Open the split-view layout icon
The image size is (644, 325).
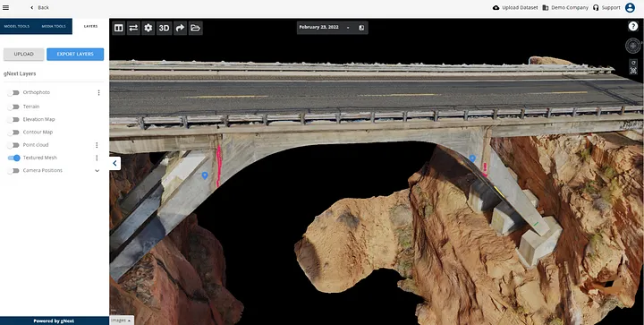(119, 28)
